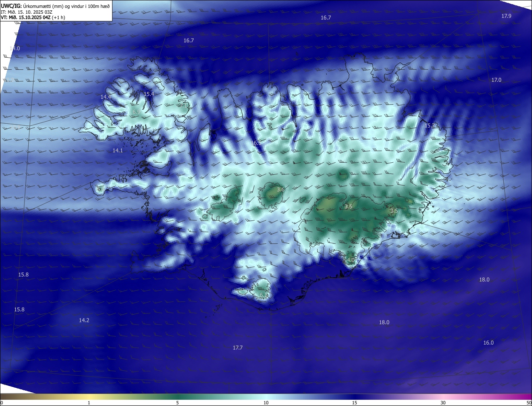Click the 30 tick on the color scale
Screen dimensions: 532x406
coord(443,403)
